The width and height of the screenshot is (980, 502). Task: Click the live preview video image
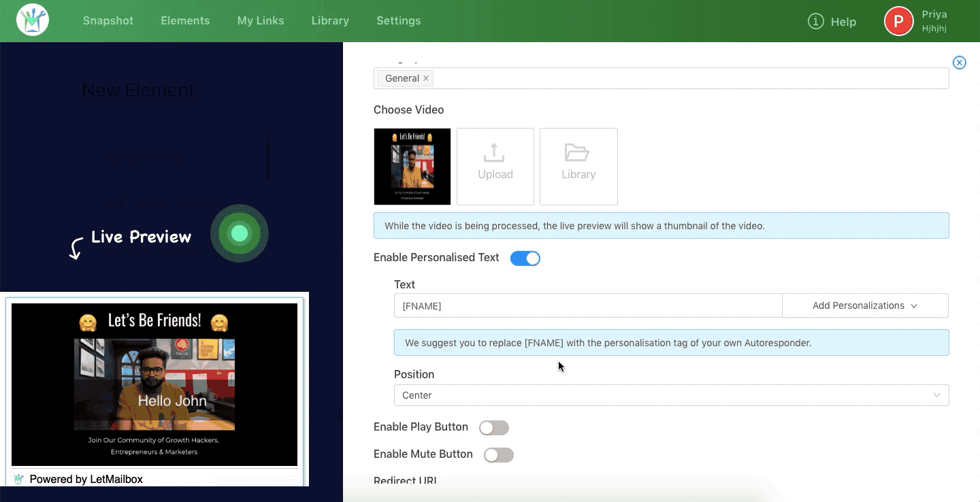154,384
